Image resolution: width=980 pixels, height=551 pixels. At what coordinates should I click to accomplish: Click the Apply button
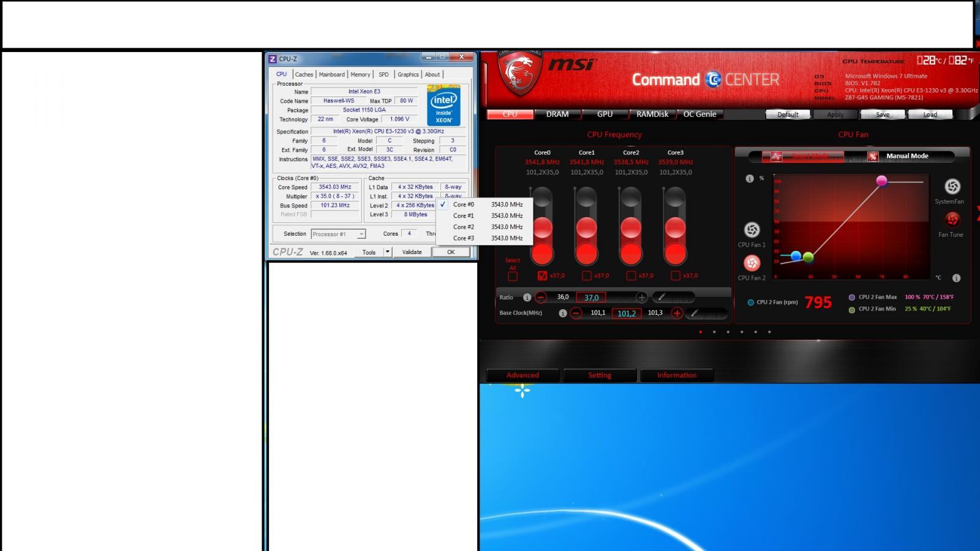(x=835, y=114)
